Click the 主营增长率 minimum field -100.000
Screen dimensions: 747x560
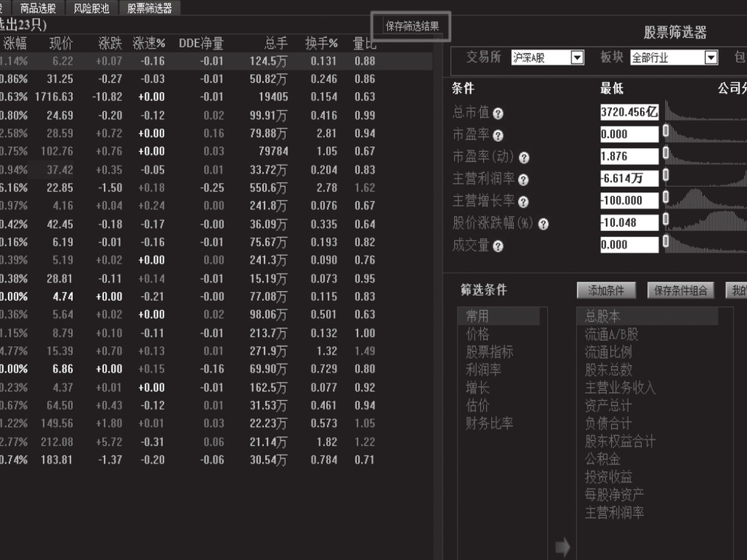tap(629, 200)
